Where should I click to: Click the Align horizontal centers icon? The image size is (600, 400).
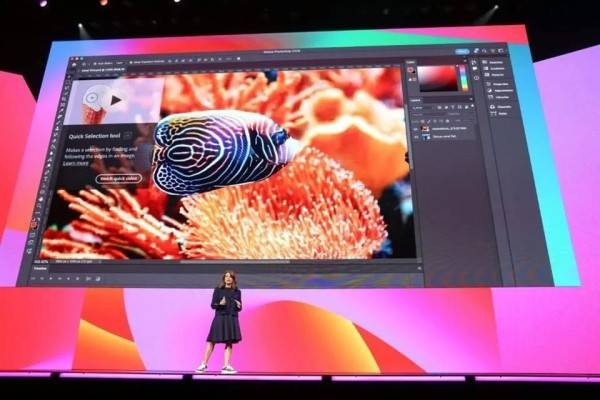(x=176, y=61)
